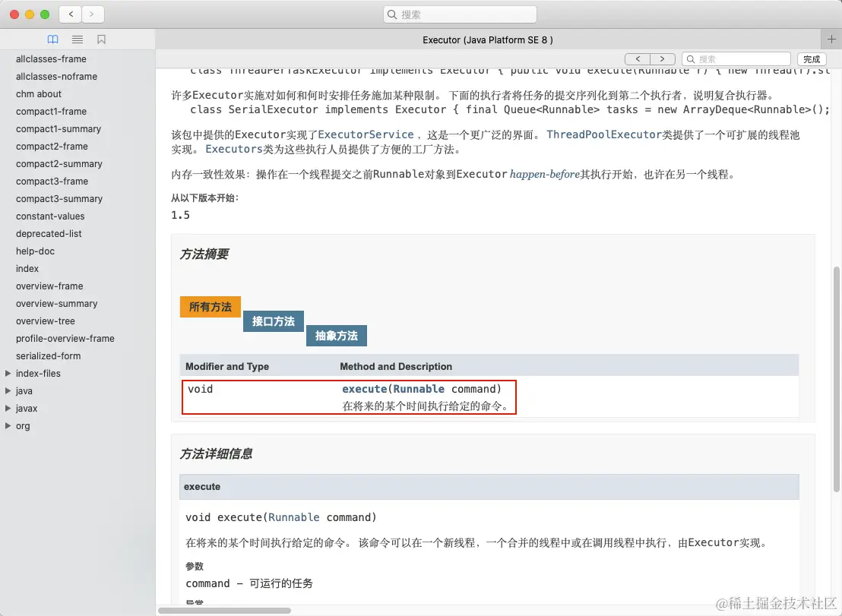Select the Executor (Java Platform SE 8) tab
The height and width of the screenshot is (616, 842).
click(488, 39)
